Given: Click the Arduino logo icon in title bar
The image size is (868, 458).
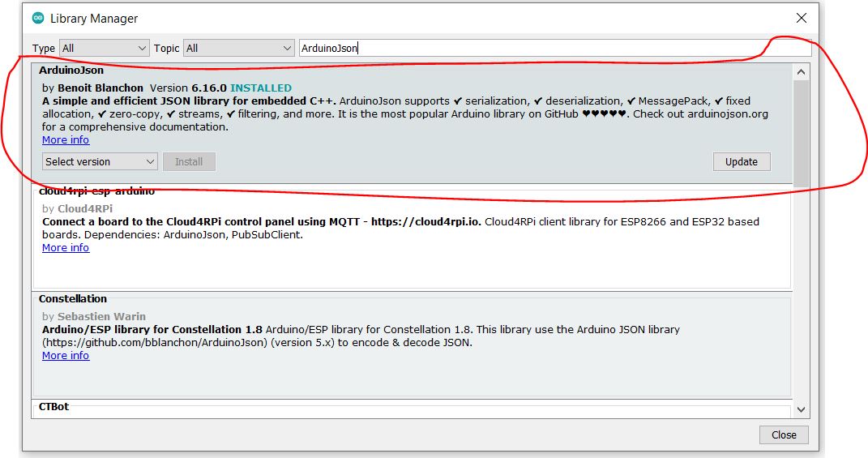Looking at the screenshot, I should (x=38, y=18).
